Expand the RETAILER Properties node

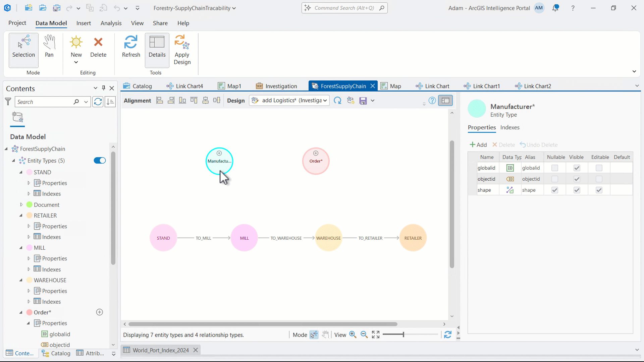pyautogui.click(x=29, y=226)
